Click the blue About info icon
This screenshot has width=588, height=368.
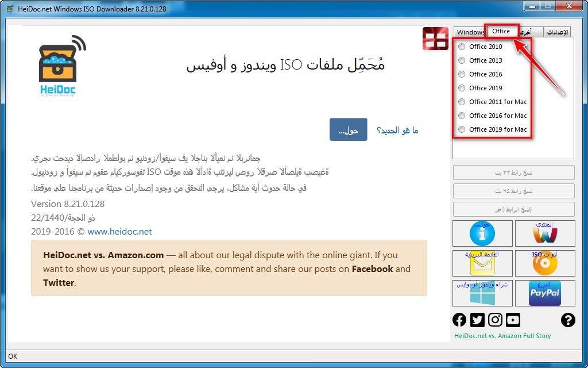click(x=482, y=233)
